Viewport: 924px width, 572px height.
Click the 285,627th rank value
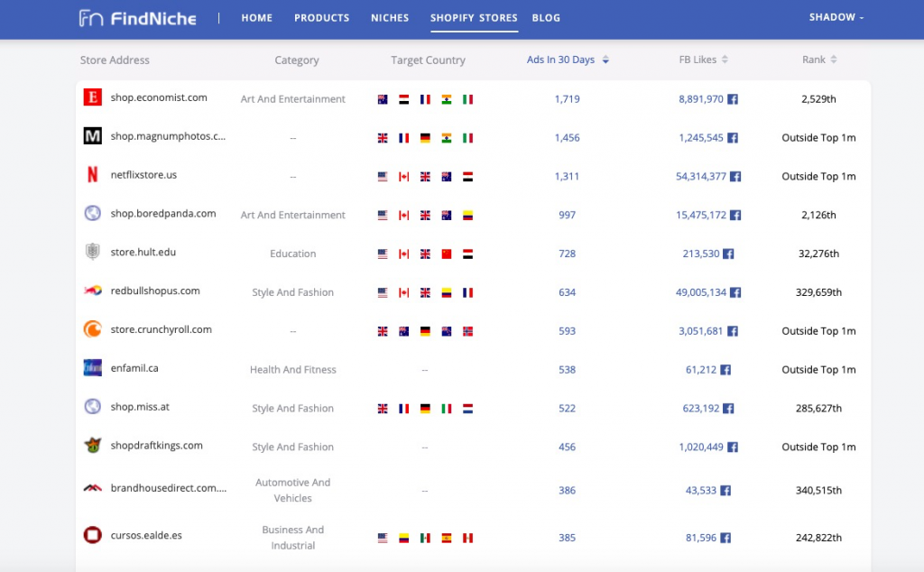818,408
